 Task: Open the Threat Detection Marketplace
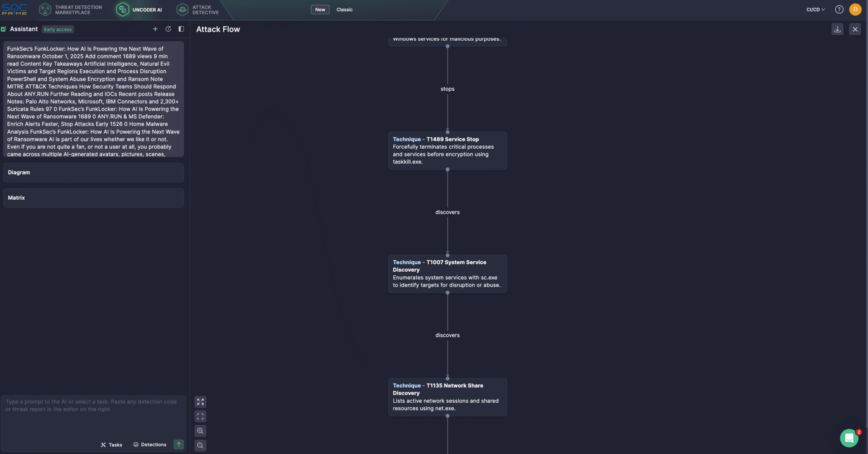[70, 9]
